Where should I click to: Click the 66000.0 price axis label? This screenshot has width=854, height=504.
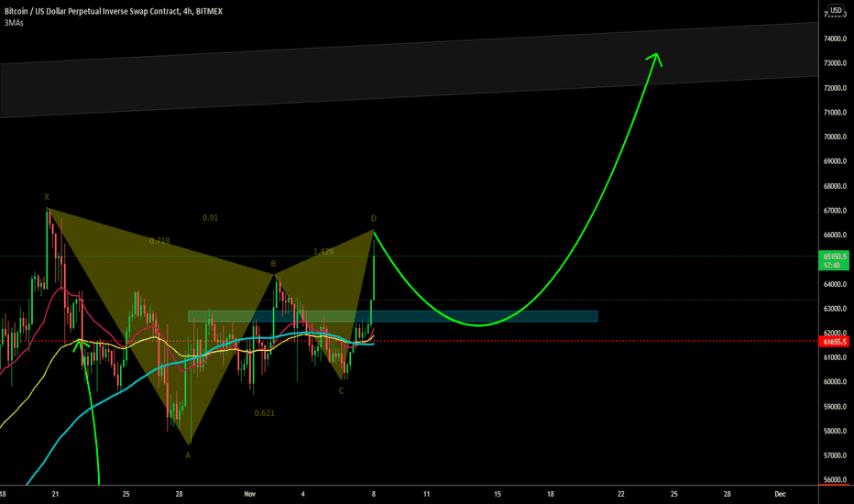(x=835, y=235)
